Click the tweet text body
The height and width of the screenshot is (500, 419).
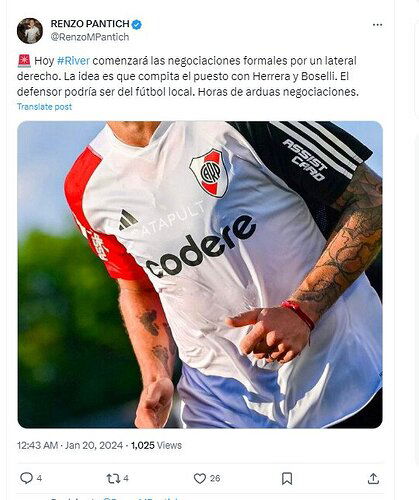point(188,76)
